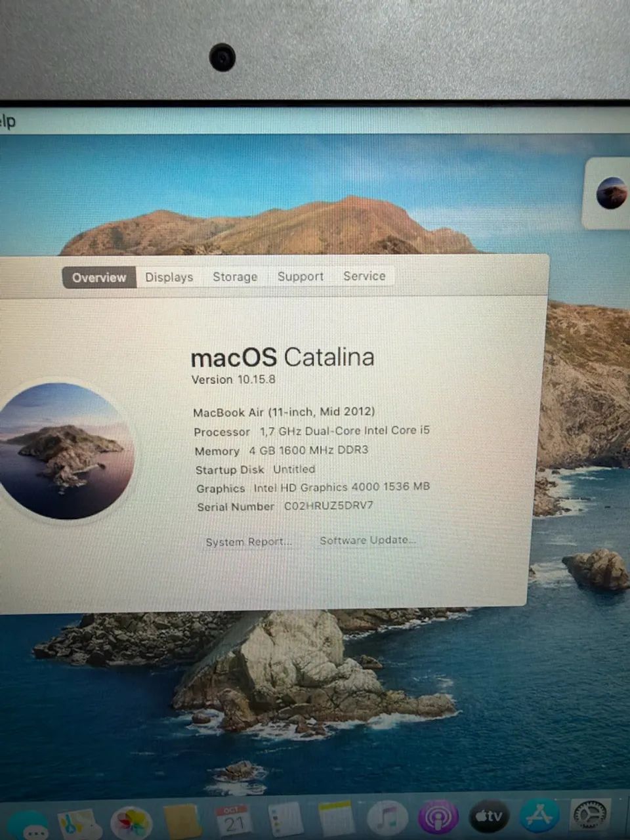
Task: Open the Notes app icon
Action: click(x=336, y=818)
